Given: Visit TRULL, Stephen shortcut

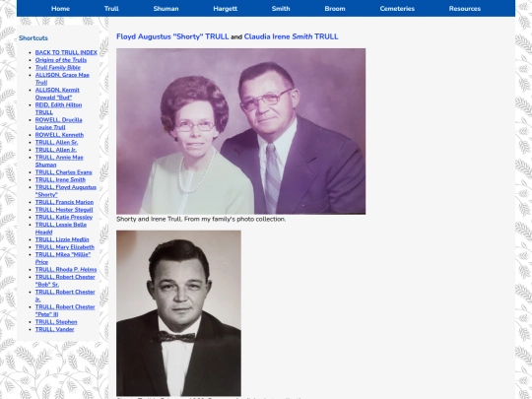Looking at the screenshot, I should [x=56, y=321].
